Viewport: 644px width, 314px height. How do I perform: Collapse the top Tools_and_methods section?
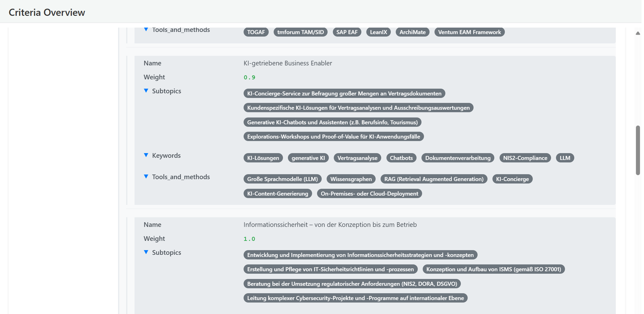[146, 29]
